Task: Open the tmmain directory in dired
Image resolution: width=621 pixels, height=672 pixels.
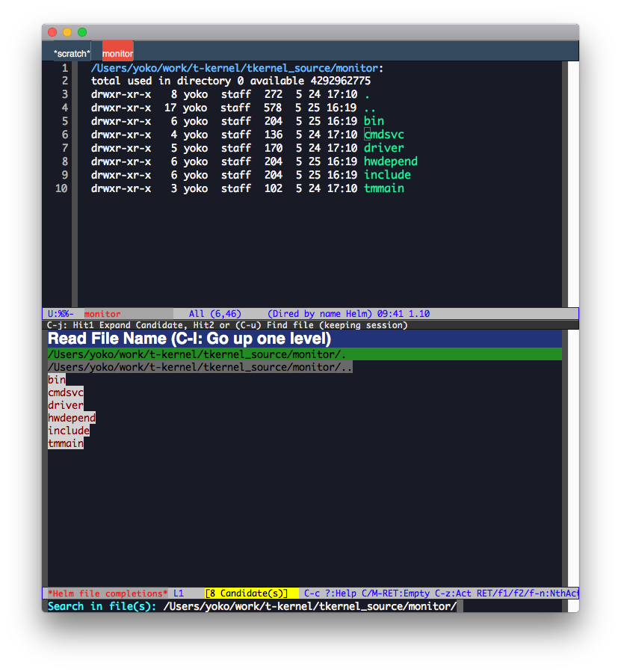Action: [x=384, y=188]
